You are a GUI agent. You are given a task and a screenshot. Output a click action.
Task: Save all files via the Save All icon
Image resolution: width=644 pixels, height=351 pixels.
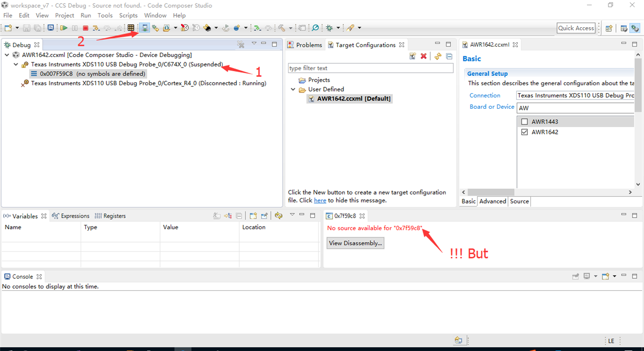[37, 28]
